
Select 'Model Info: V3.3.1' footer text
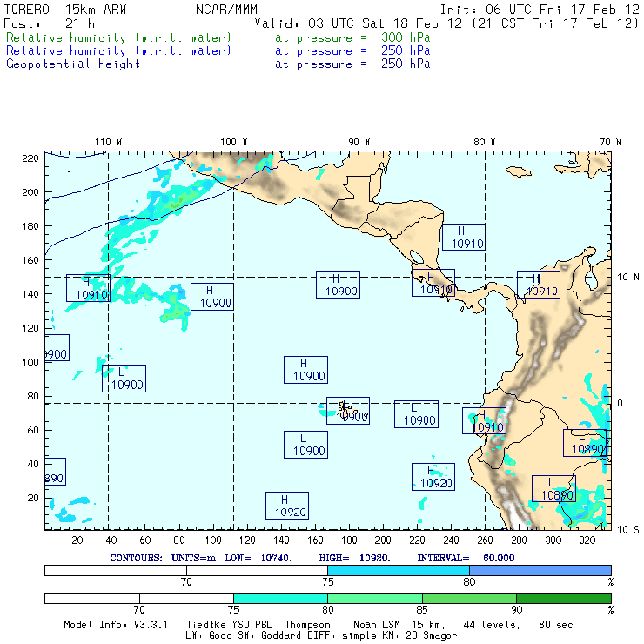pyautogui.click(x=116, y=625)
